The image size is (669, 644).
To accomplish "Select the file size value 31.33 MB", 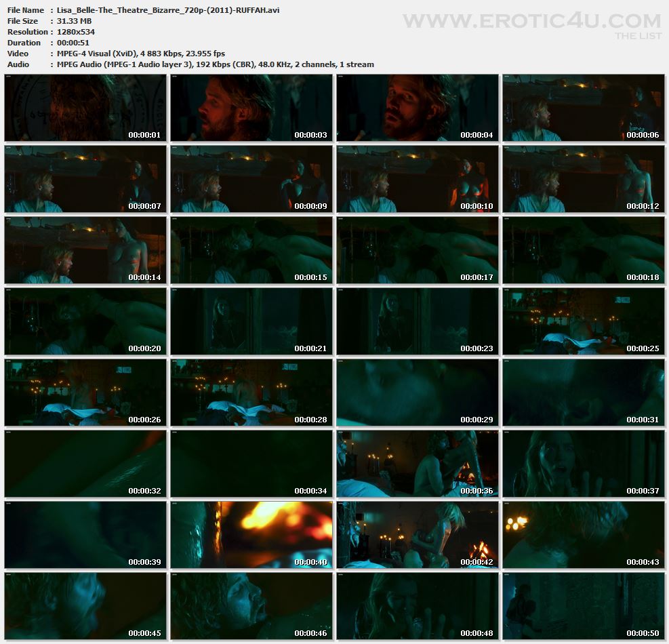I will pos(75,21).
